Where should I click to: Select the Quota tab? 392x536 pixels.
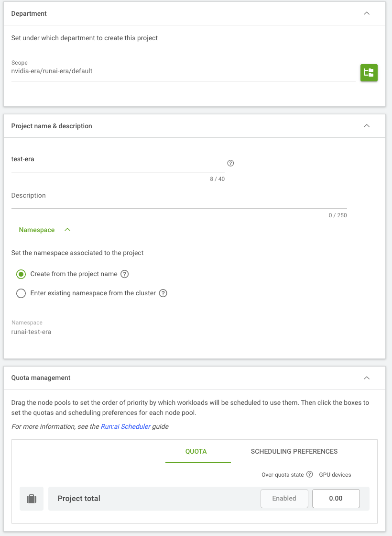point(196,451)
